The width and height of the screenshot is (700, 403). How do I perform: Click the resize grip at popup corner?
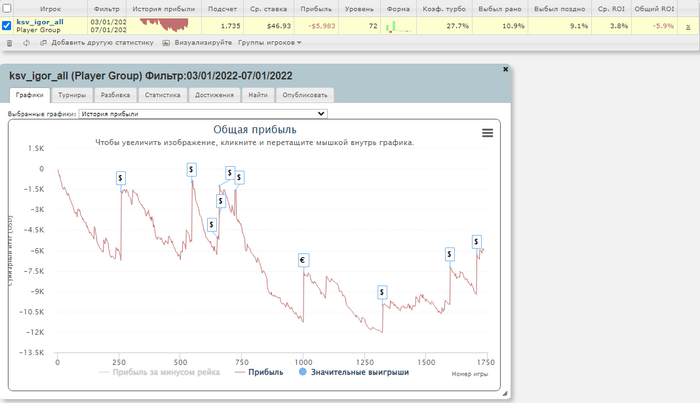pyautogui.click(x=505, y=393)
